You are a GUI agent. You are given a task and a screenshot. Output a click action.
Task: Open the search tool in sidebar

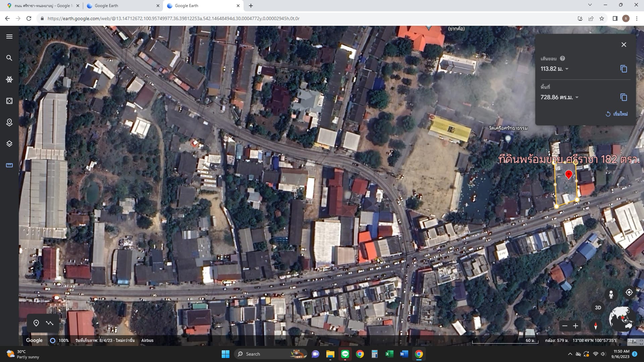click(x=9, y=58)
